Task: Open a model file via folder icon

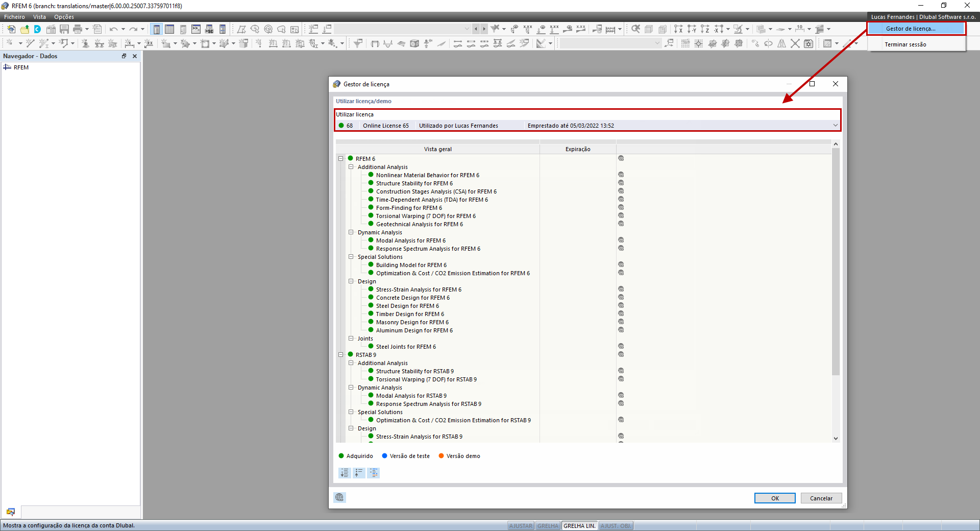Action: (x=24, y=29)
